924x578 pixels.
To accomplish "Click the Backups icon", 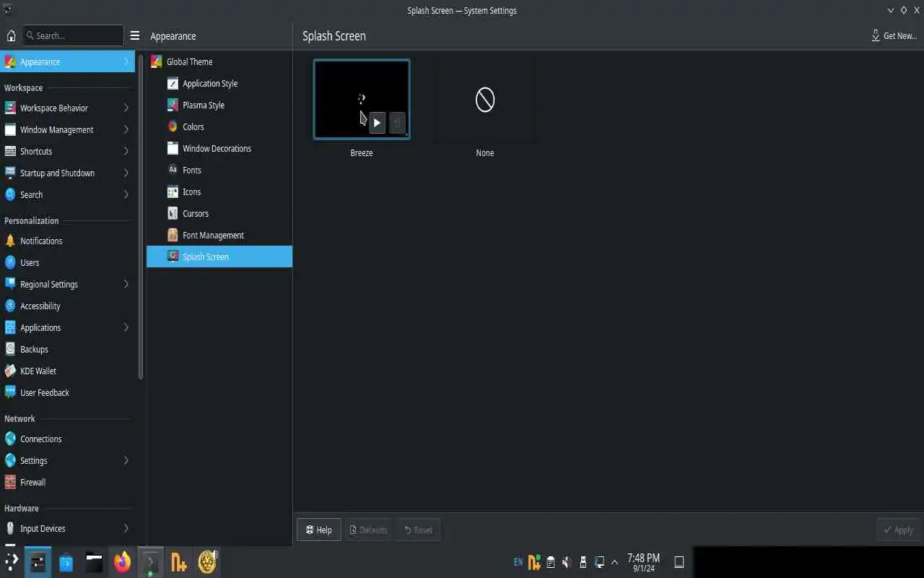I will tap(10, 350).
